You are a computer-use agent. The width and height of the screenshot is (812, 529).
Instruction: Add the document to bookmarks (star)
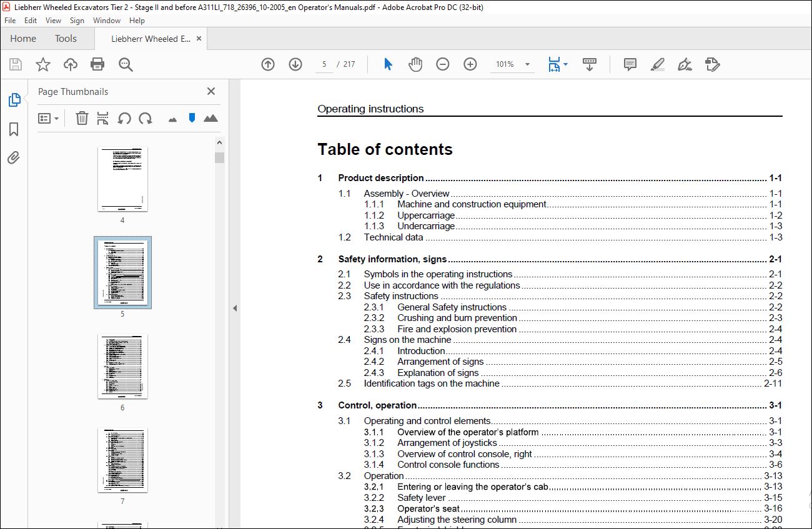pyautogui.click(x=43, y=64)
